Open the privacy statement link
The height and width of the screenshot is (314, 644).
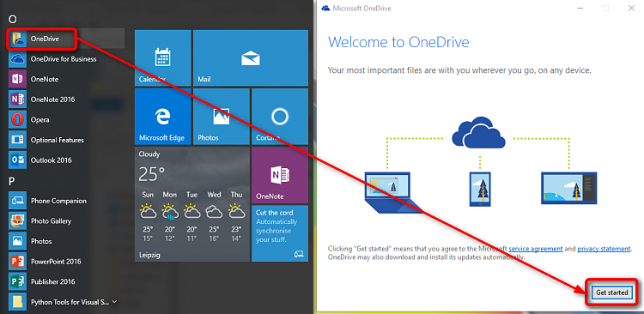coord(604,249)
